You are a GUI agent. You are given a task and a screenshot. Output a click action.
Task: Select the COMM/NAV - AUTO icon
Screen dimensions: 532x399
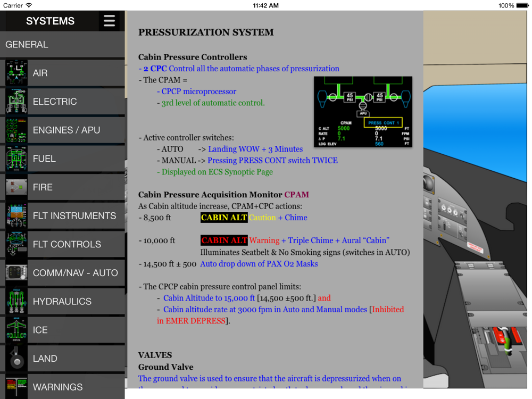coord(16,272)
